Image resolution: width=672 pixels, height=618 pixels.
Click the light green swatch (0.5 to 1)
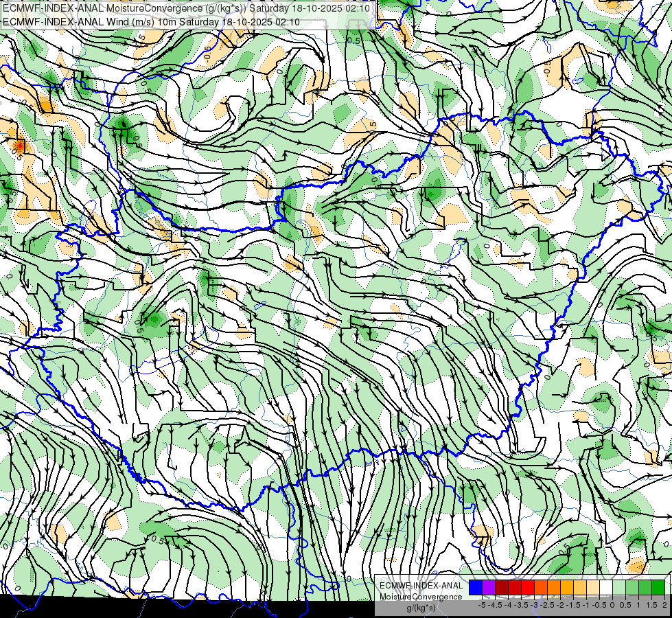632,588
